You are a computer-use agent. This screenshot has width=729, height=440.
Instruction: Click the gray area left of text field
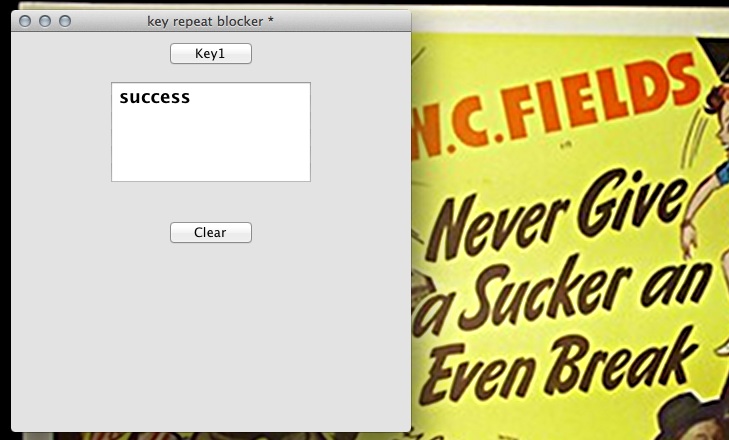tap(61, 132)
